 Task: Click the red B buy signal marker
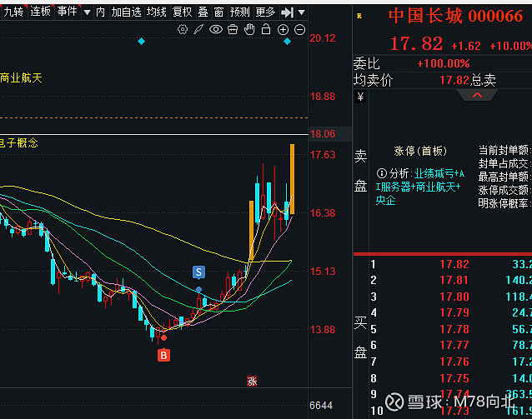pos(164,355)
